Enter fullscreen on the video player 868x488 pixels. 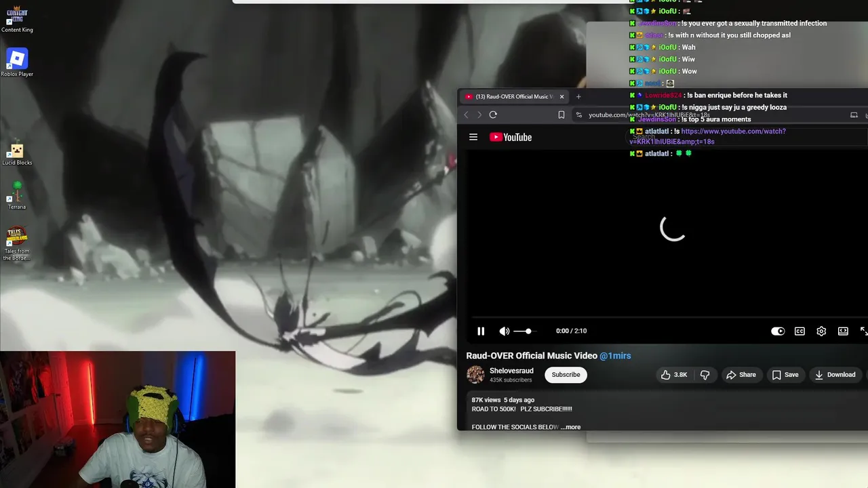pos(864,331)
